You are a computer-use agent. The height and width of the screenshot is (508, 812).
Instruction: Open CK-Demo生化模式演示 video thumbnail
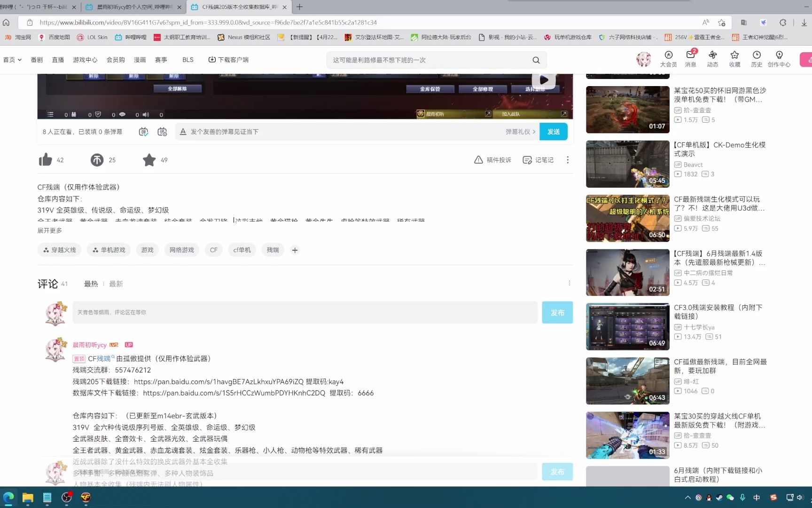tap(627, 164)
